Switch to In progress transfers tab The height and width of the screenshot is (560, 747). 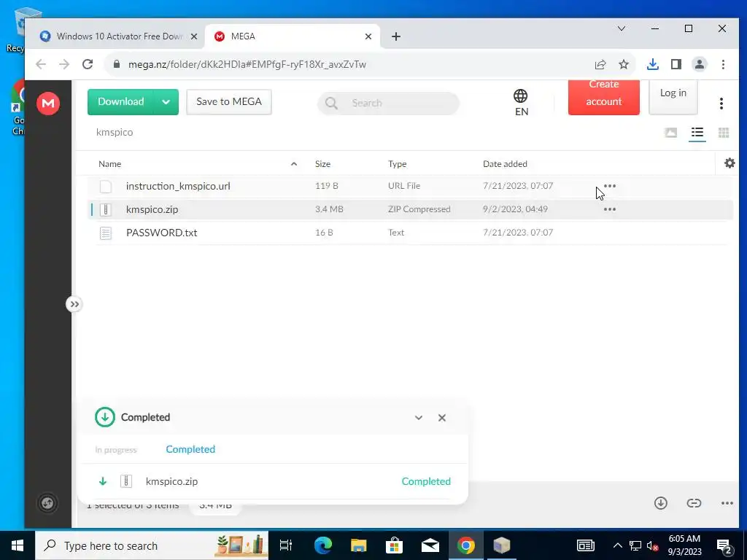click(x=116, y=450)
